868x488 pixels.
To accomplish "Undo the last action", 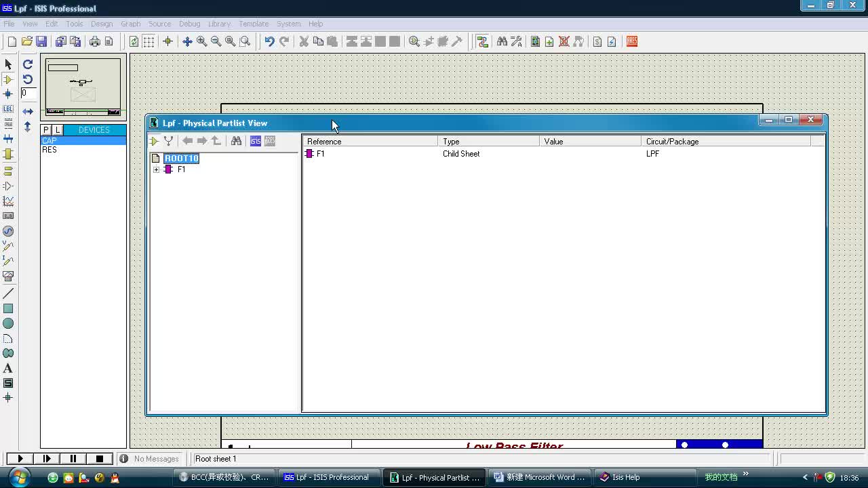I will click(269, 41).
